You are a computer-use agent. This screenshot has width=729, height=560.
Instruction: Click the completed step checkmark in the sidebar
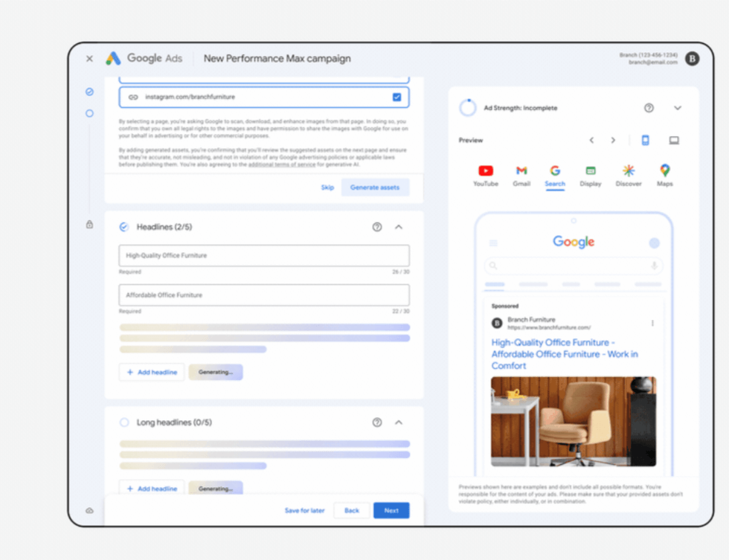pos(90,91)
